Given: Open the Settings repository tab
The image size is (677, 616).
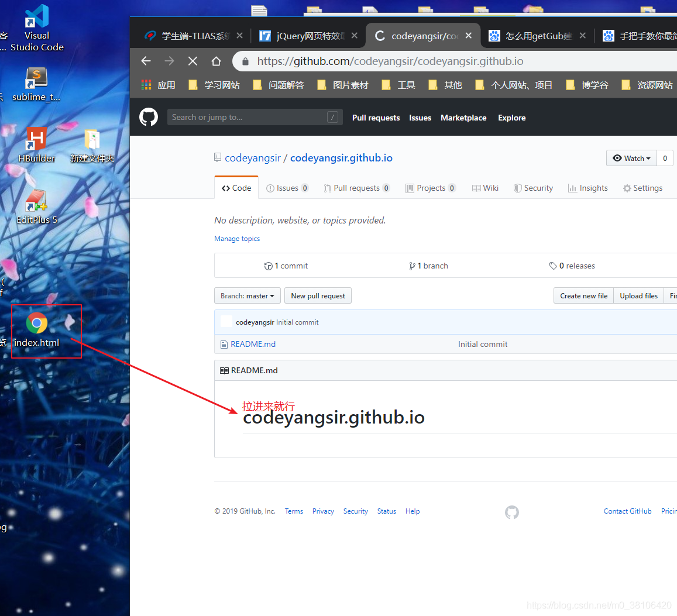Looking at the screenshot, I should (x=642, y=188).
